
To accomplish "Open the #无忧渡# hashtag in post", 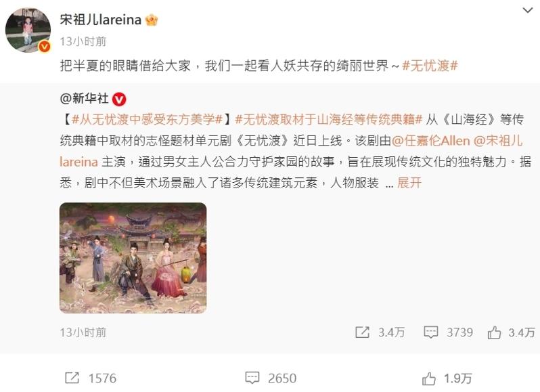I will 430,66.
